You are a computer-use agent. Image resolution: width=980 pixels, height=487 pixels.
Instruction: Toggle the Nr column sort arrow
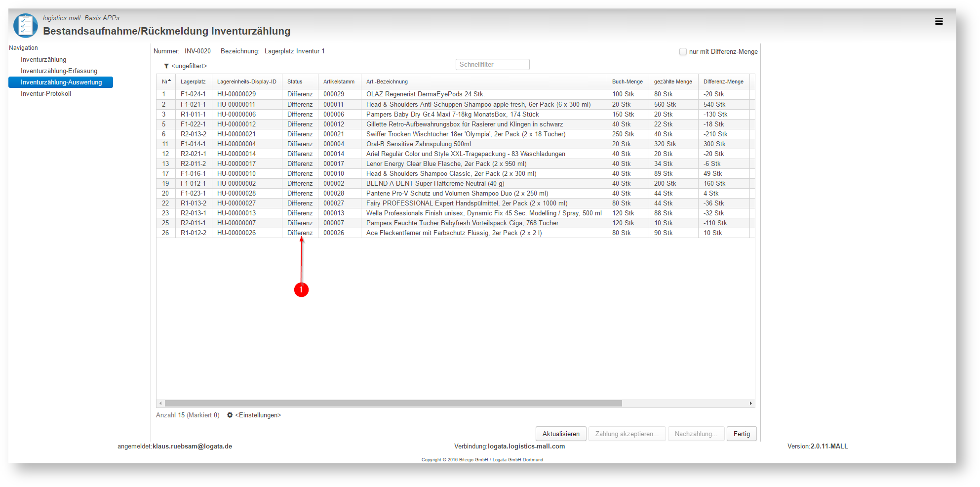point(169,81)
